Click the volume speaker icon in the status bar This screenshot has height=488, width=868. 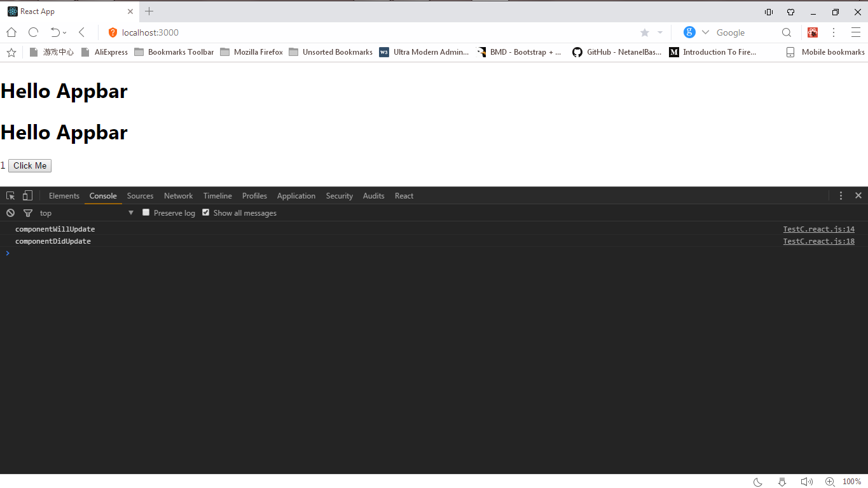coord(806,482)
